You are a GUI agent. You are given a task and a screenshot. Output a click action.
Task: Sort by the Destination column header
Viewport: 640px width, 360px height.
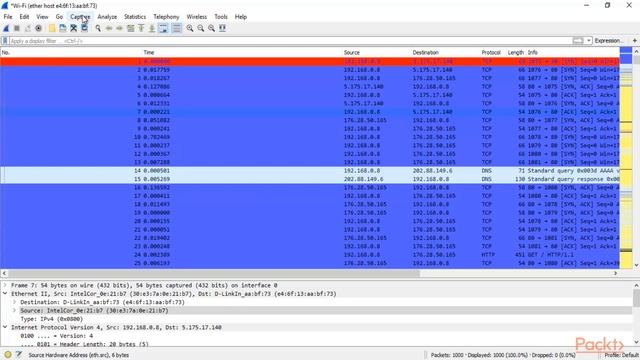coord(445,52)
